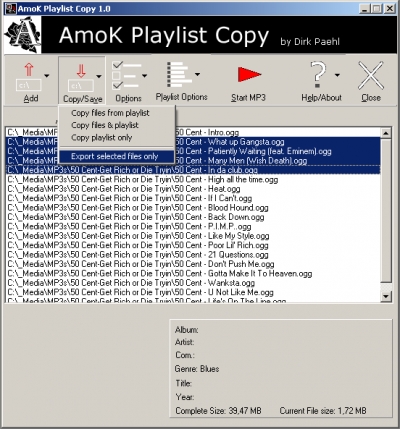Click the playlist scrollbar up arrow
Image resolution: width=400 pixels, height=430 pixels.
[x=386, y=133]
